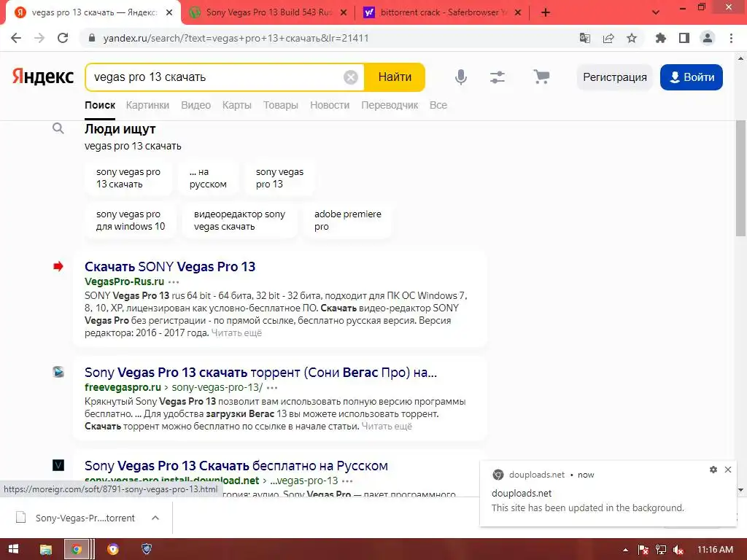The height and width of the screenshot is (560, 747).
Task: Show hidden system tray icons
Action: [x=625, y=550]
